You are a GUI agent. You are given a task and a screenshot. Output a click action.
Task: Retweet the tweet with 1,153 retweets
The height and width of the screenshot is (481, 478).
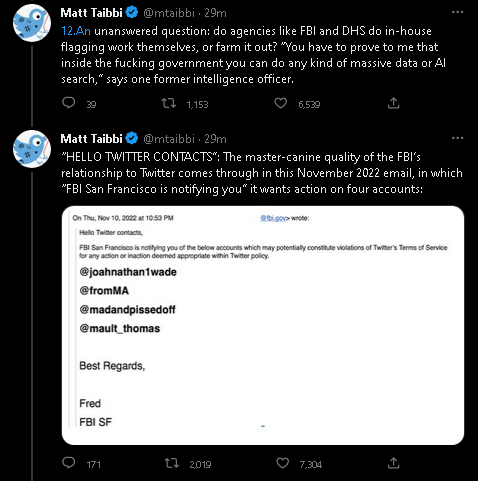pyautogui.click(x=169, y=103)
